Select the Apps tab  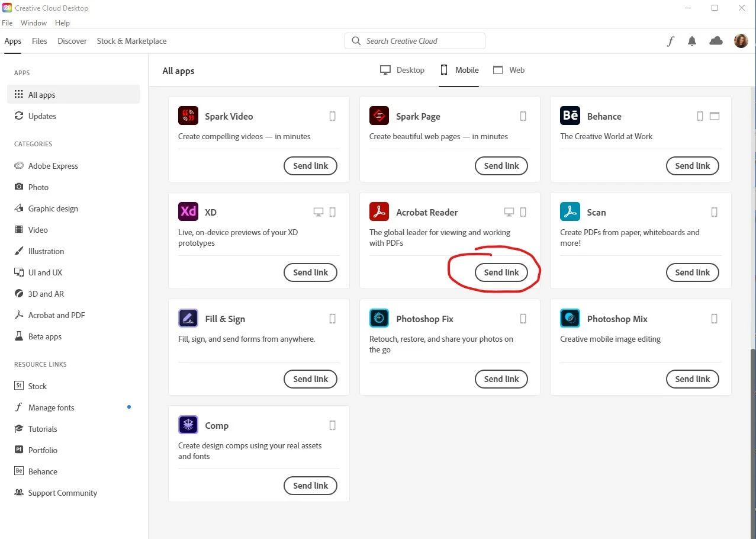click(x=13, y=41)
